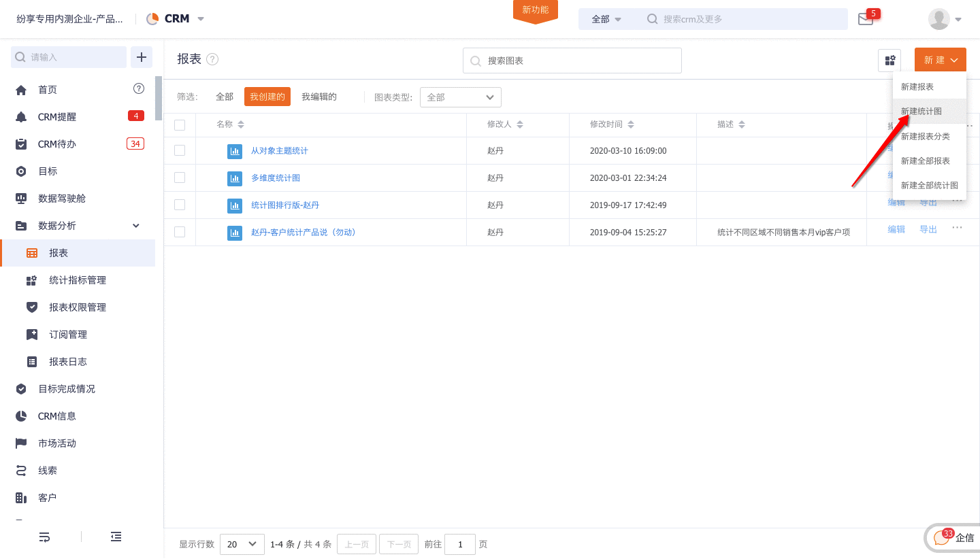Click the sort arrows on 修改时间 column
This screenshot has width=980, height=559.
pyautogui.click(x=631, y=124)
